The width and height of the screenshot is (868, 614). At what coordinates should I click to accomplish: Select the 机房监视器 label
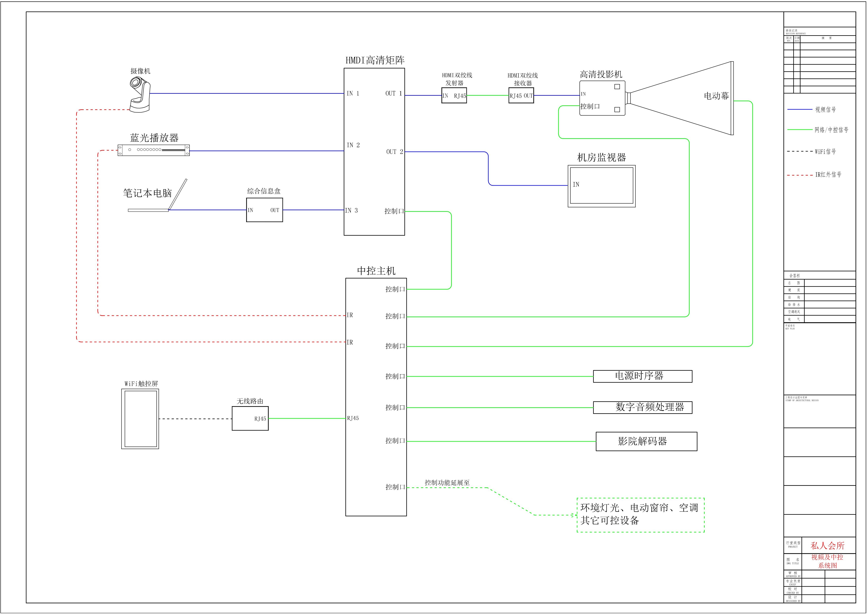coord(601,157)
